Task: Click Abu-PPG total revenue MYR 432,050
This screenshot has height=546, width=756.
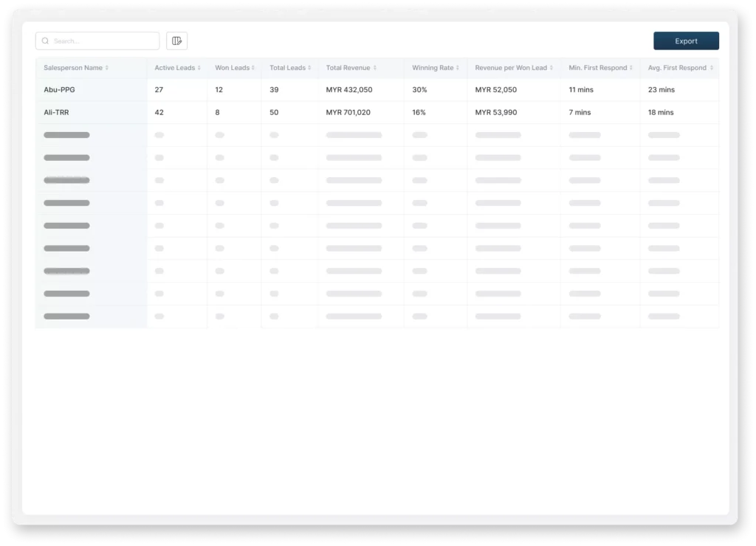Action: [349, 90]
